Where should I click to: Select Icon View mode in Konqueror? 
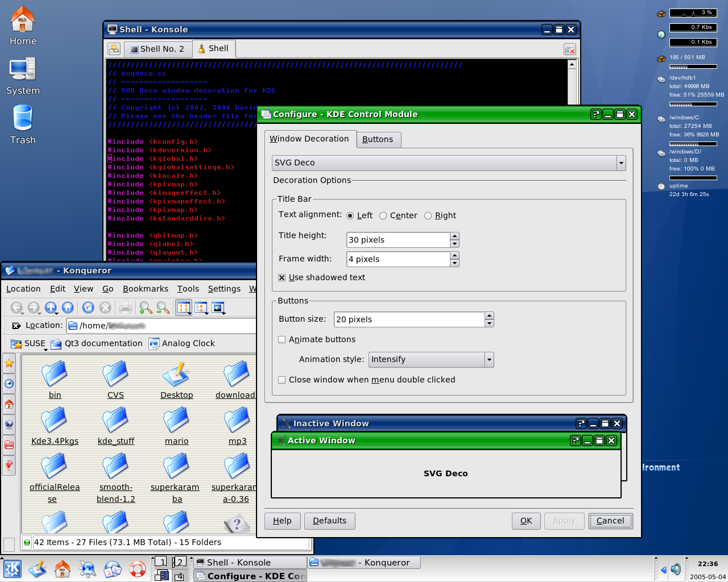click(x=184, y=307)
